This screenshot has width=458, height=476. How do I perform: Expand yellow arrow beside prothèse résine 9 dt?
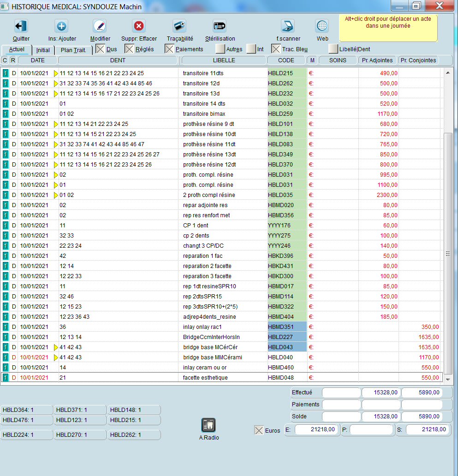point(56,124)
